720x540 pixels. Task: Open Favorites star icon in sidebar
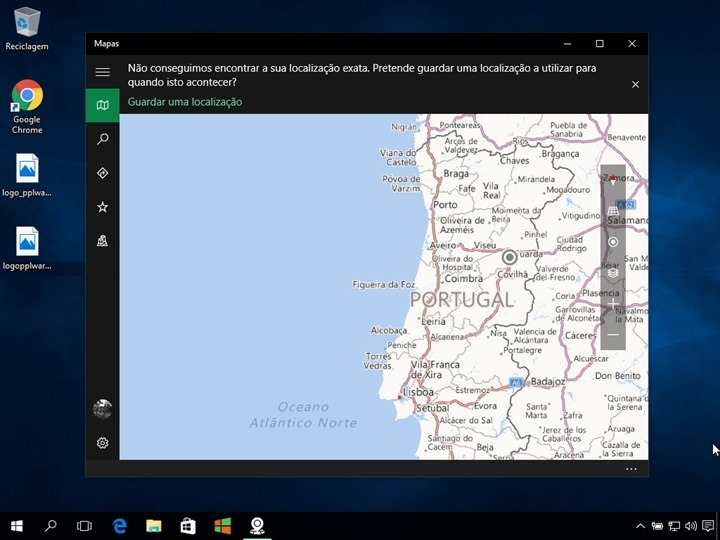pyautogui.click(x=102, y=207)
